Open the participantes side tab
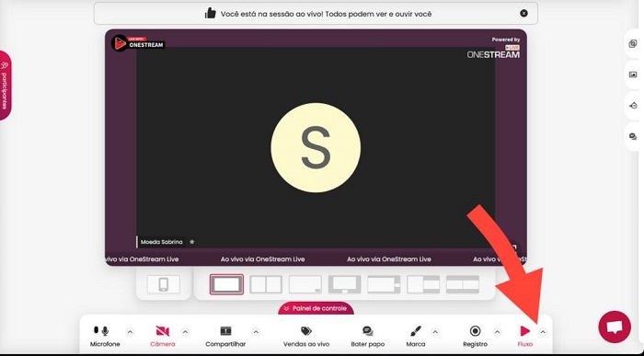 point(5,86)
